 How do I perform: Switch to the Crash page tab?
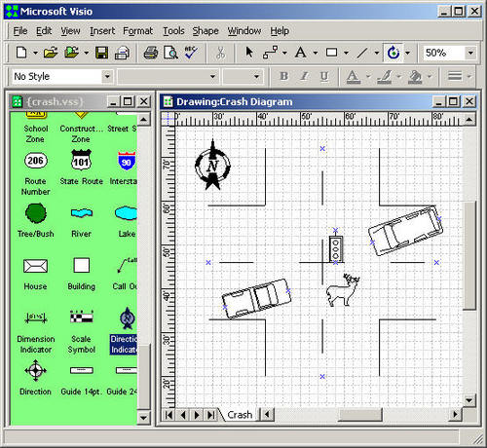coord(240,415)
